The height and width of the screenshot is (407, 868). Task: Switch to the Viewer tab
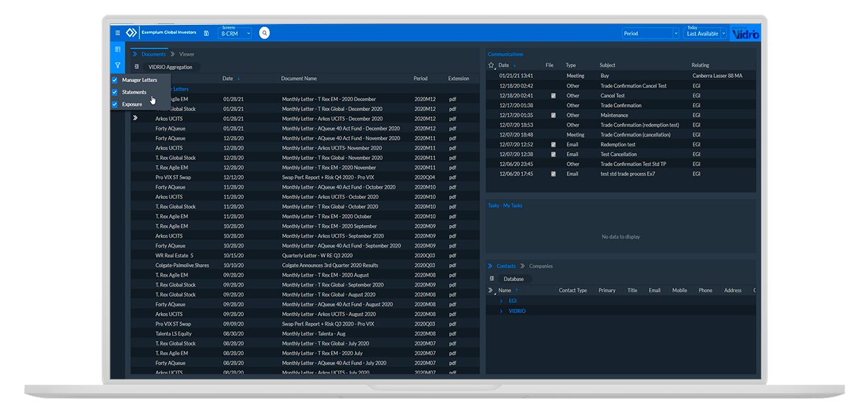(186, 54)
